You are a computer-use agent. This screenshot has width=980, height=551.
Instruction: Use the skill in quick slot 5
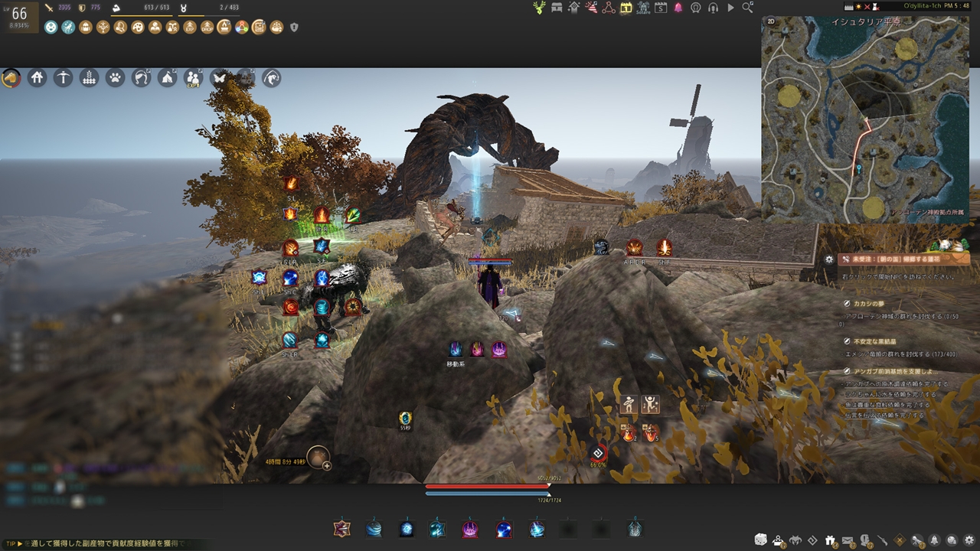click(470, 528)
